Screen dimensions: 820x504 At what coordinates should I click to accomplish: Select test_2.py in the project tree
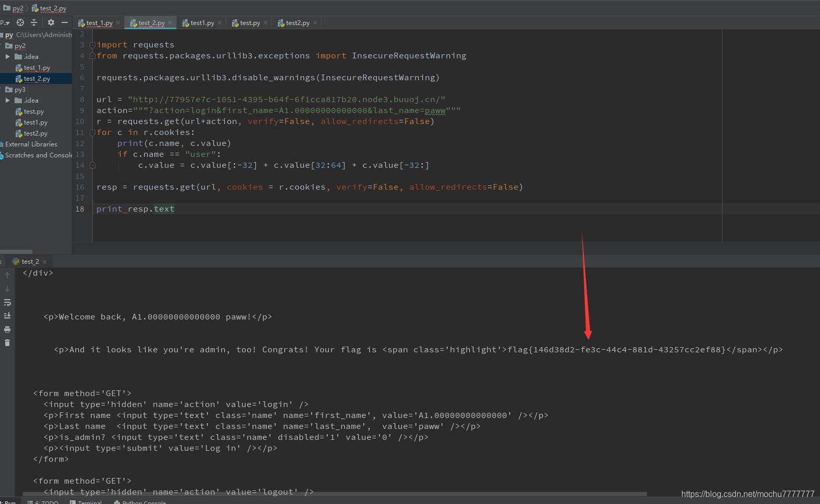[36, 79]
